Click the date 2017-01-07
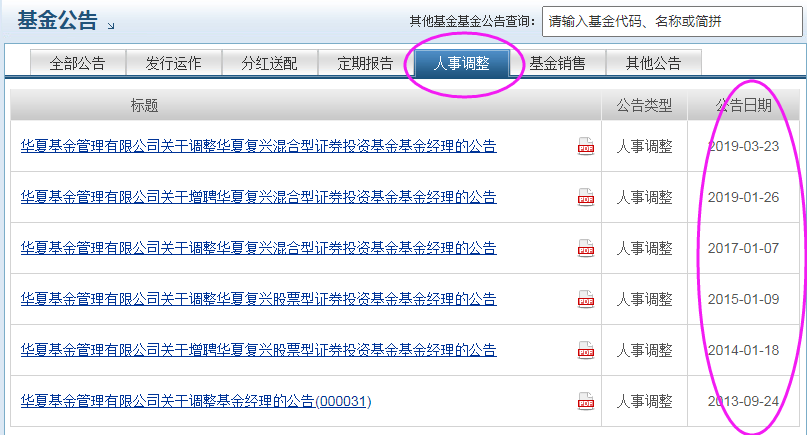The image size is (807, 435). [743, 248]
